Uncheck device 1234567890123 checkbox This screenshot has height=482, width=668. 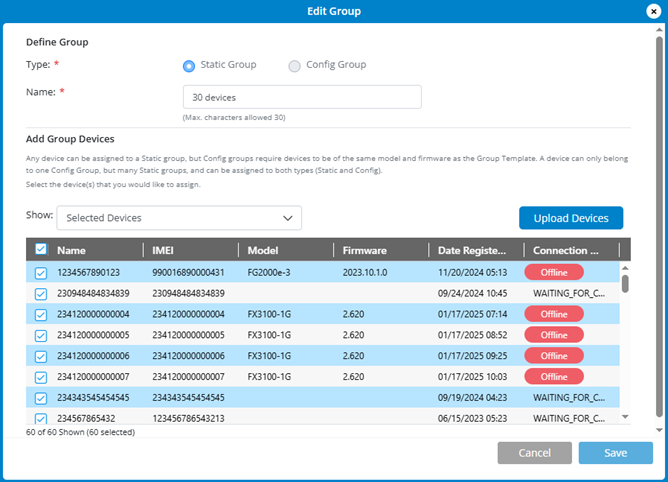tap(40, 272)
